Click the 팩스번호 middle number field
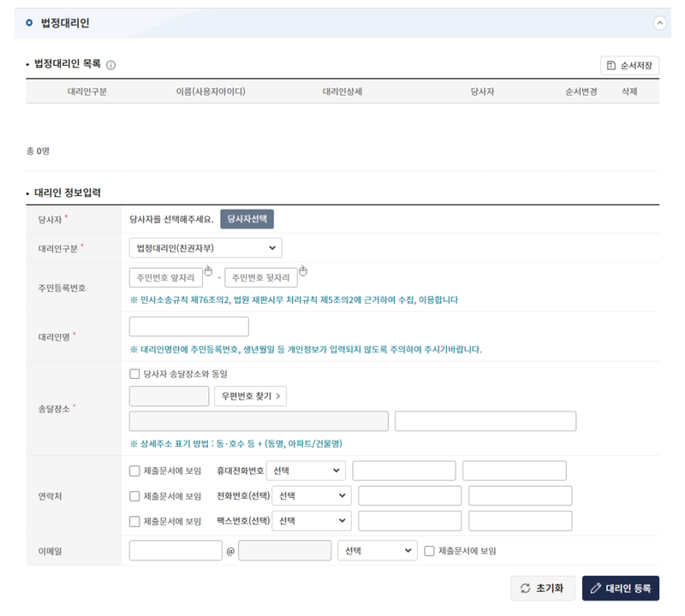The height and width of the screenshot is (616, 685). (410, 521)
